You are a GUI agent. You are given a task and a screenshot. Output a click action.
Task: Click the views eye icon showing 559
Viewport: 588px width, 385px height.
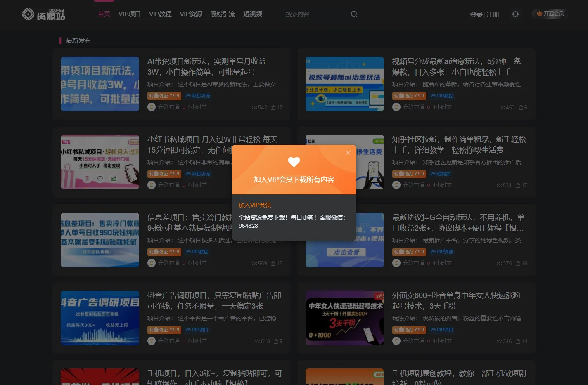pos(254,263)
